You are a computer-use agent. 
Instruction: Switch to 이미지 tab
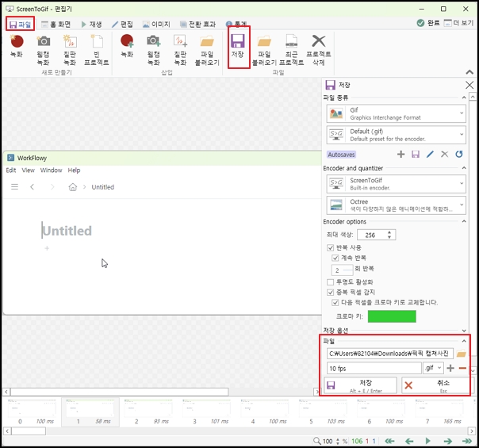pos(156,24)
